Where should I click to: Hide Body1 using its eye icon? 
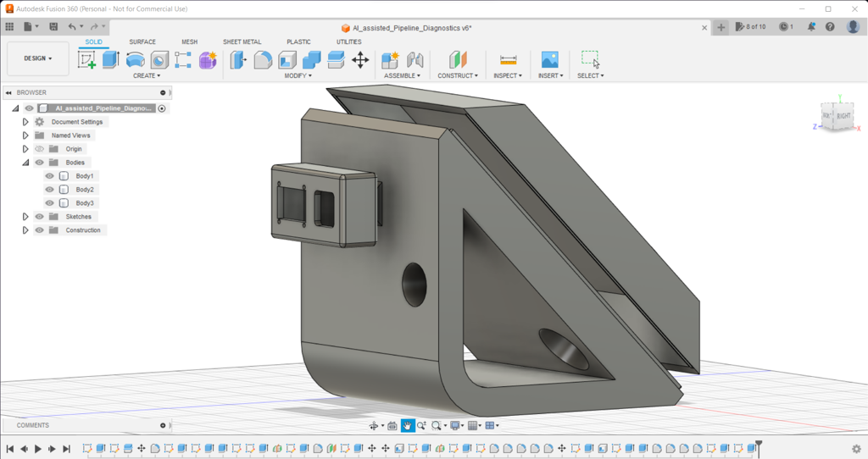[x=50, y=176]
